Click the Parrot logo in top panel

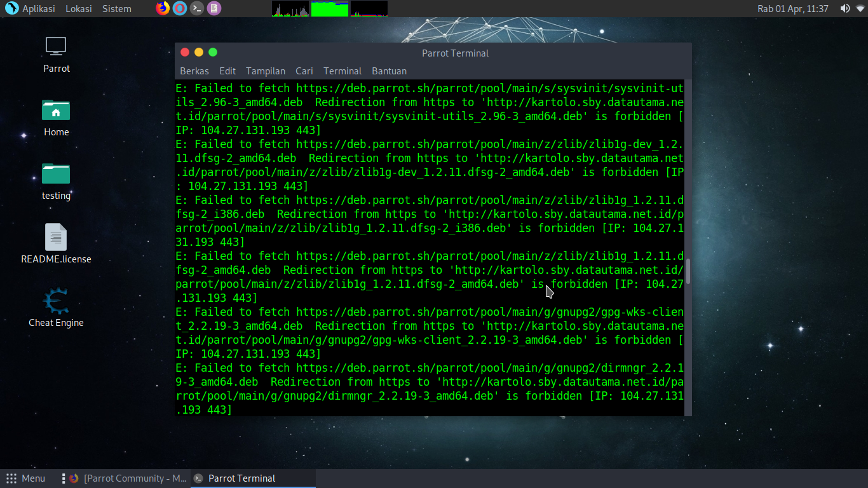pyautogui.click(x=11, y=8)
